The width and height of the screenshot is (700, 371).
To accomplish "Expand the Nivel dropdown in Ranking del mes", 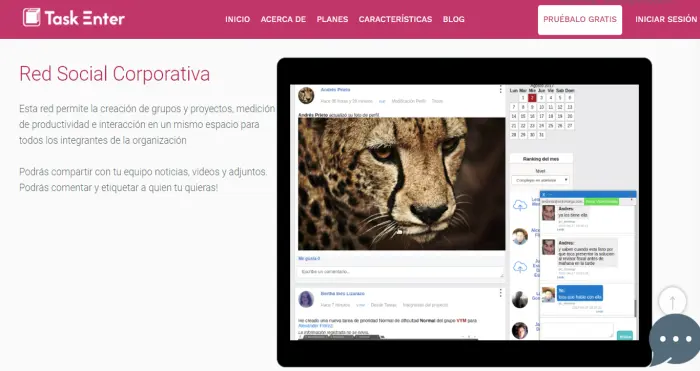I will click(x=540, y=180).
